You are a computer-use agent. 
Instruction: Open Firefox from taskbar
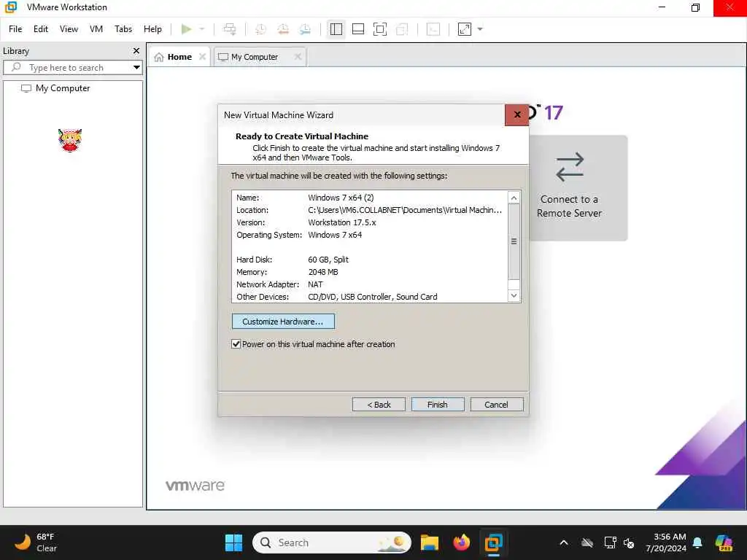click(x=461, y=542)
